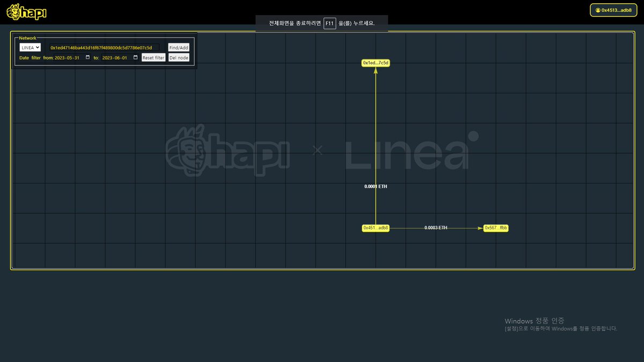Click the Find/Add button
This screenshot has width=644, height=362.
tap(179, 48)
